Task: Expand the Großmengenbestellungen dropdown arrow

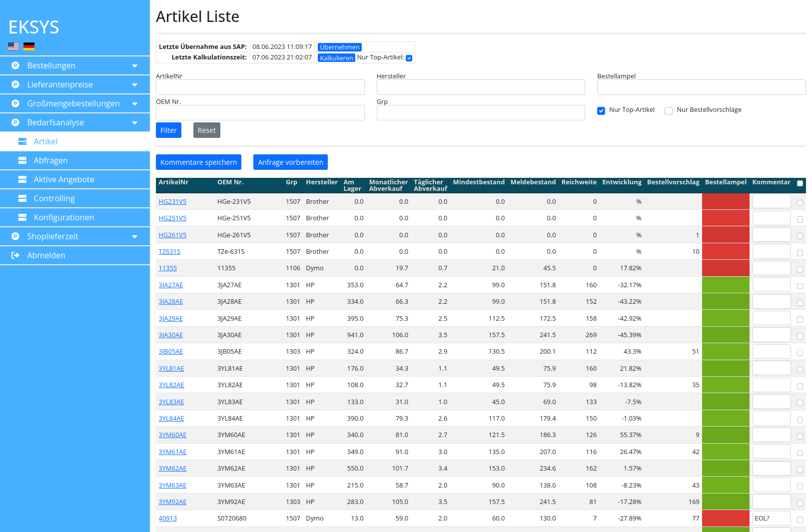Action: [x=134, y=104]
